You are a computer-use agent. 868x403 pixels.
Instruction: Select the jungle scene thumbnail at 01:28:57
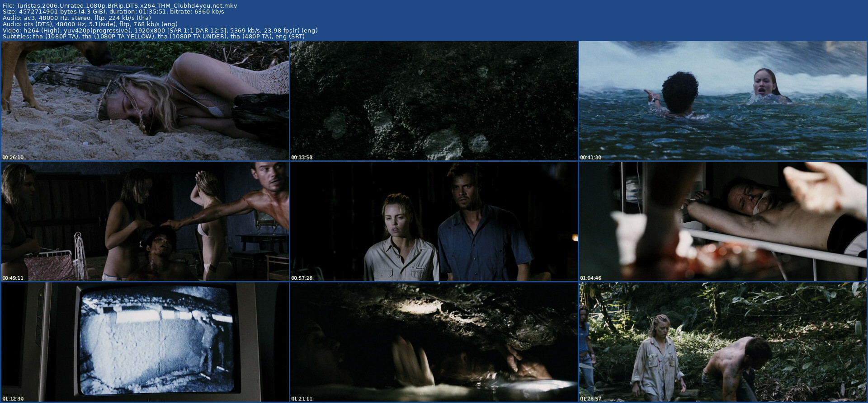pos(722,342)
